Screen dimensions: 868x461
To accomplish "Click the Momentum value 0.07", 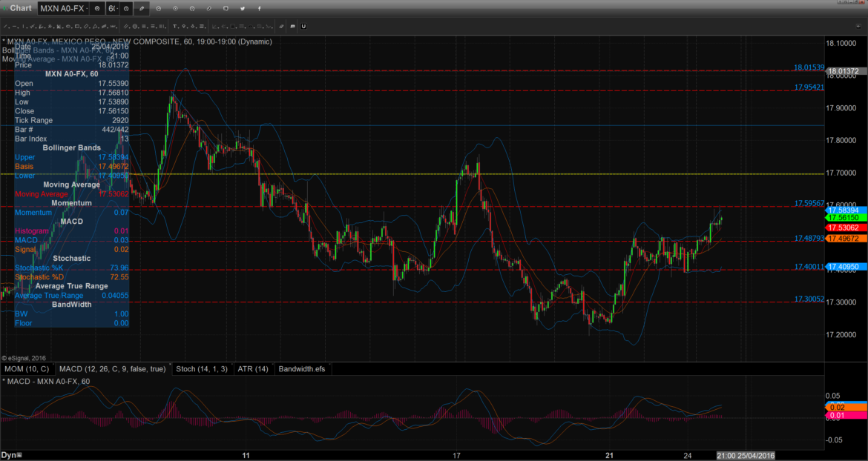I will pos(122,212).
